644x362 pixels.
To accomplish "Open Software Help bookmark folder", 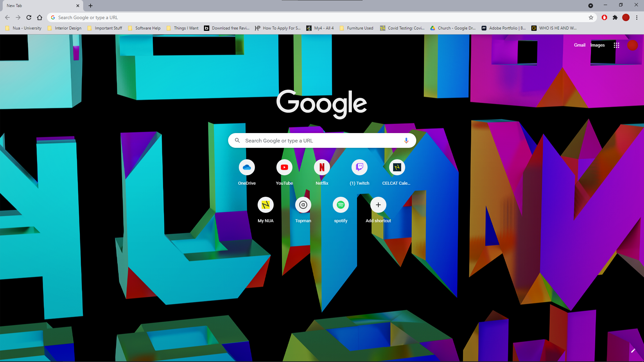I will coord(145,28).
